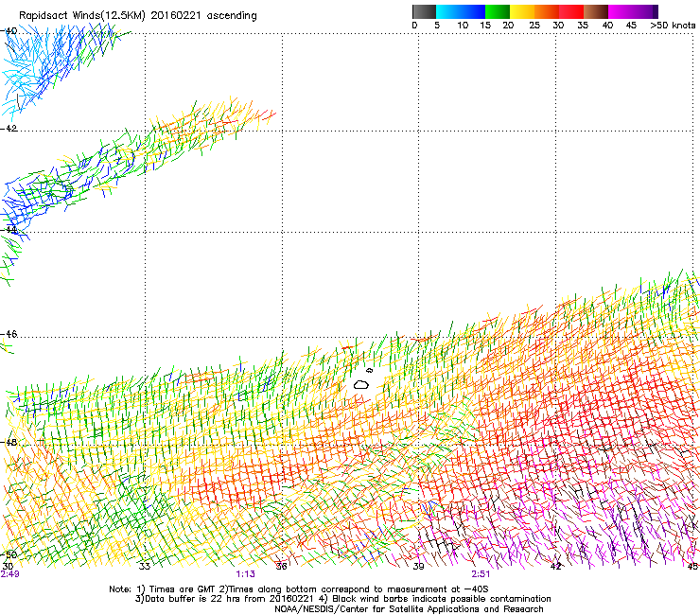Screen dimensions: 700x615
Task: Click the legend tick label '20'
Action: click(x=508, y=26)
